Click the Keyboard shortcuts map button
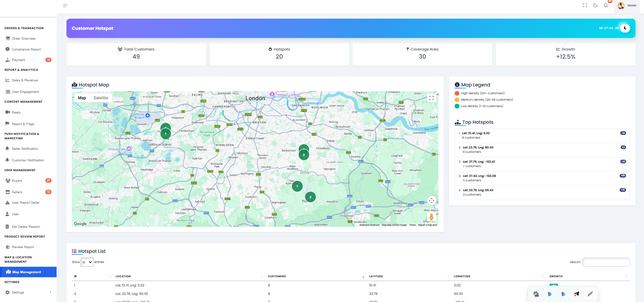This screenshot has height=302, width=644. pyautogui.click(x=369, y=225)
